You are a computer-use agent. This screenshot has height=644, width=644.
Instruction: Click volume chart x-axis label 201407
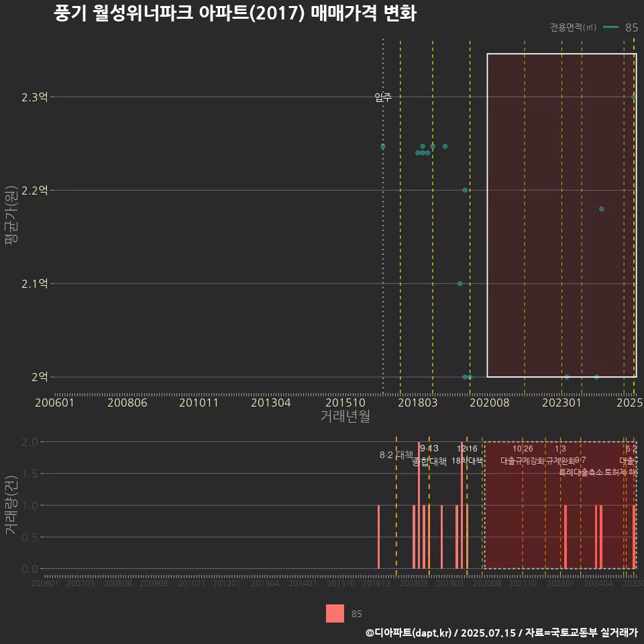click(303, 583)
